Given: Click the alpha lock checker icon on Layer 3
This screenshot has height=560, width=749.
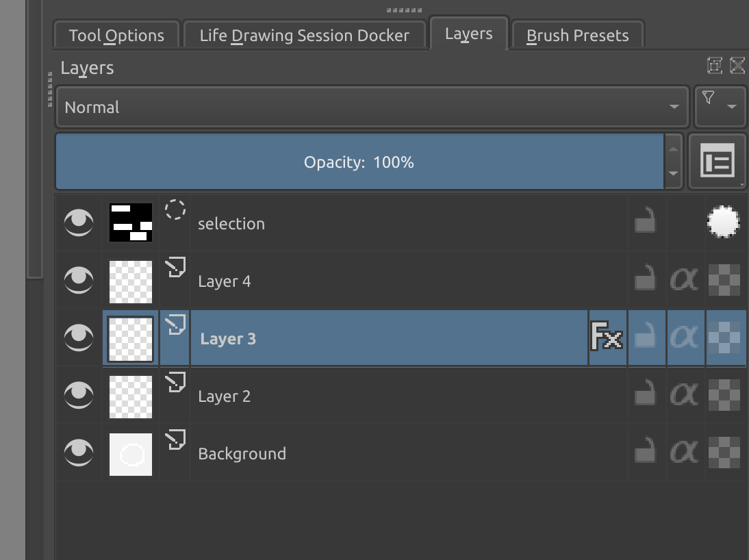Looking at the screenshot, I should 724,338.
